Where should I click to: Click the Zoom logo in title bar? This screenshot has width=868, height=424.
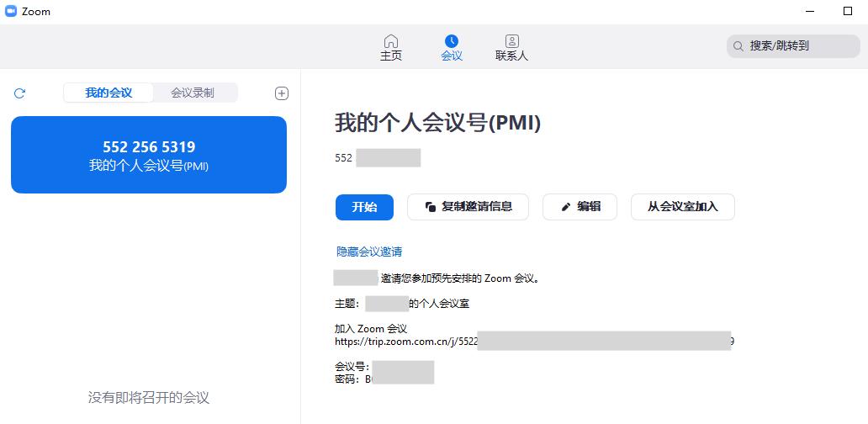click(x=11, y=11)
